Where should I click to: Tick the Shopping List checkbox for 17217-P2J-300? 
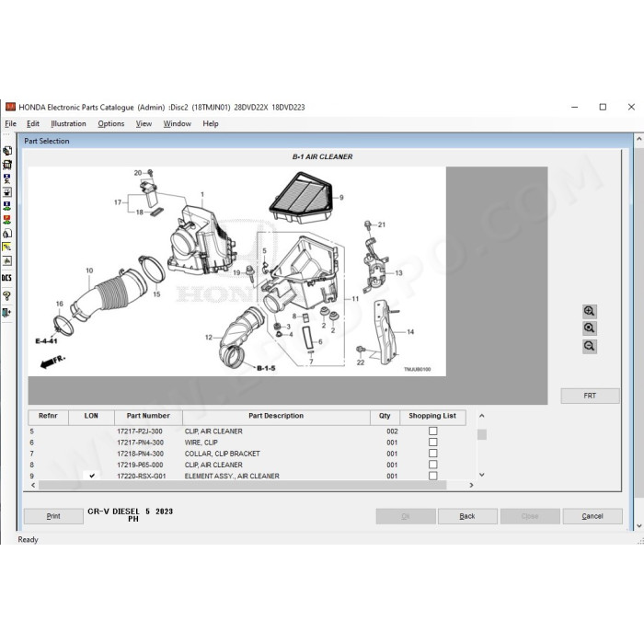(433, 431)
